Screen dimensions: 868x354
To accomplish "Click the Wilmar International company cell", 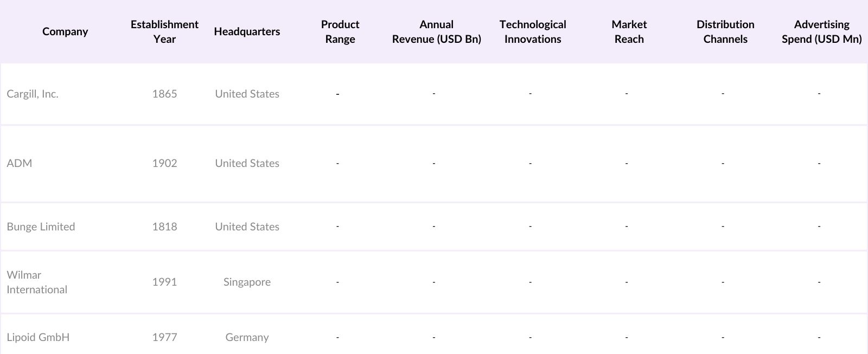I will 37,282.
